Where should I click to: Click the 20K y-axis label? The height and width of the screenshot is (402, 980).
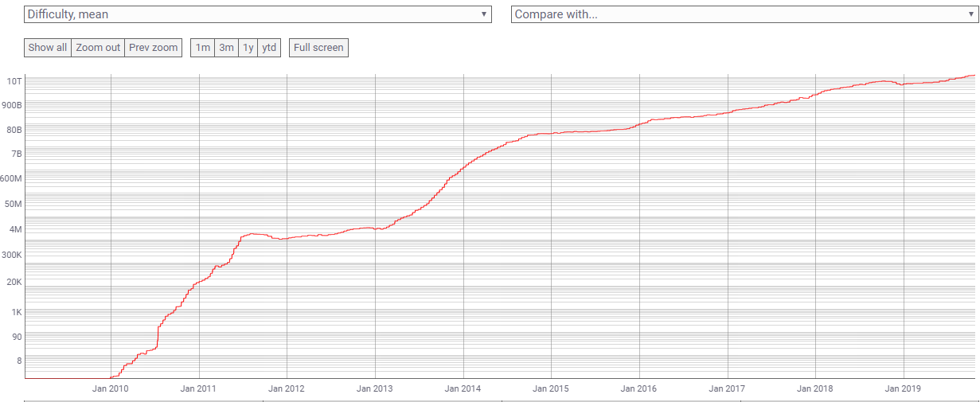click(x=14, y=283)
